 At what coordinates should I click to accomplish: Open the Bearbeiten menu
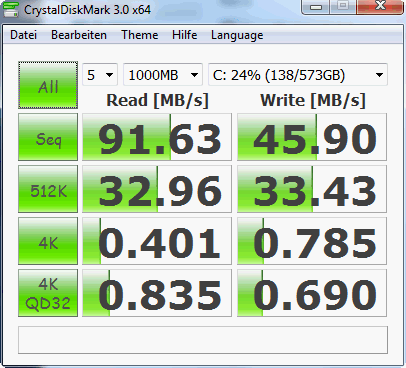pos(79,35)
